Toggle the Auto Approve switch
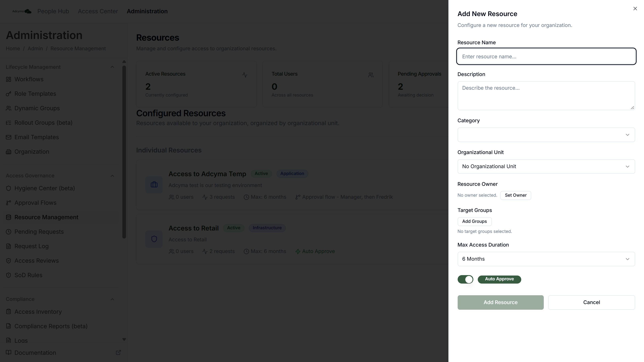This screenshot has height=362, width=644. pos(465,279)
